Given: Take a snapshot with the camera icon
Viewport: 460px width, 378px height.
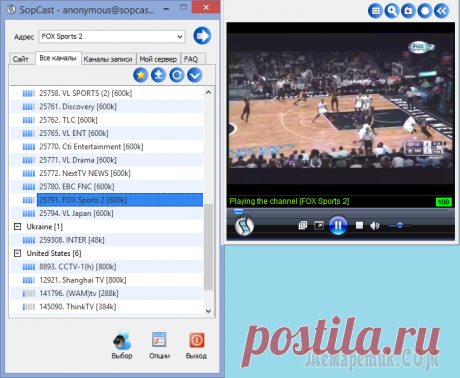Looking at the screenshot, I should [408, 11].
